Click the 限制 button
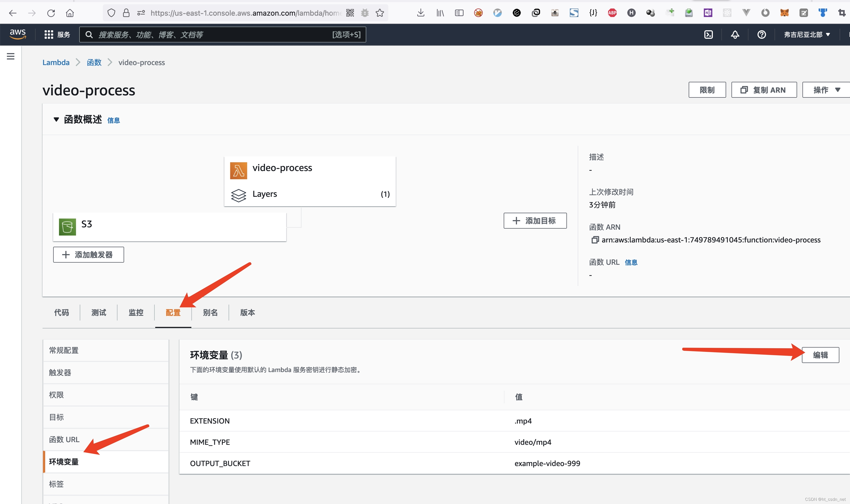The height and width of the screenshot is (504, 850). pyautogui.click(x=707, y=90)
